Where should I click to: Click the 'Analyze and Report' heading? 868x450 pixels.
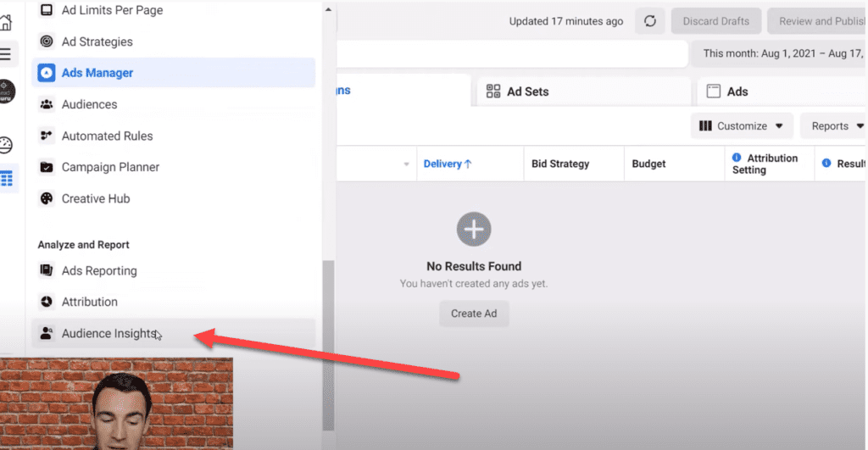84,245
